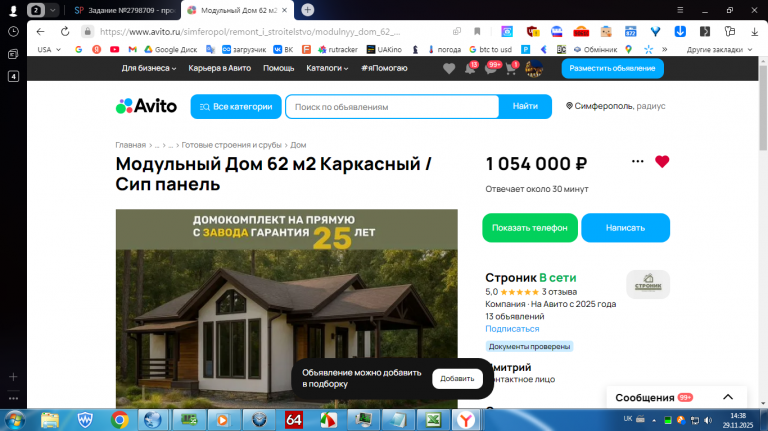Click Написать button
This screenshot has height=431, width=768.
(x=625, y=228)
